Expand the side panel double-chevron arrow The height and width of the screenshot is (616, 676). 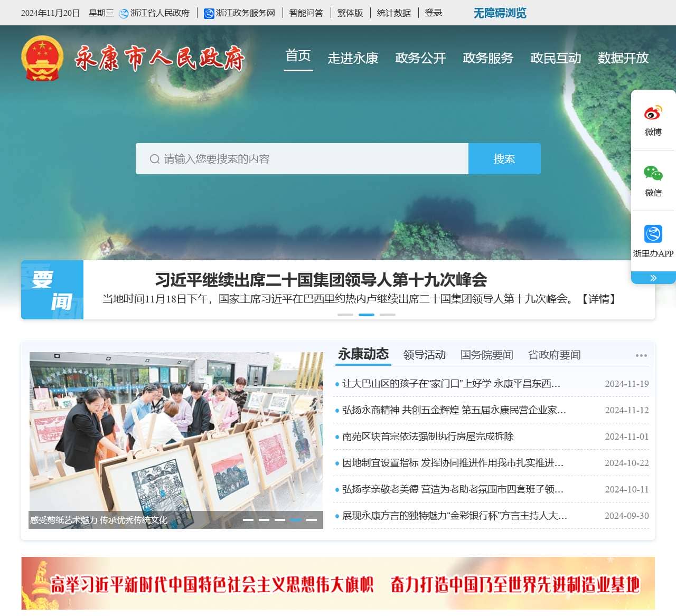tap(653, 278)
